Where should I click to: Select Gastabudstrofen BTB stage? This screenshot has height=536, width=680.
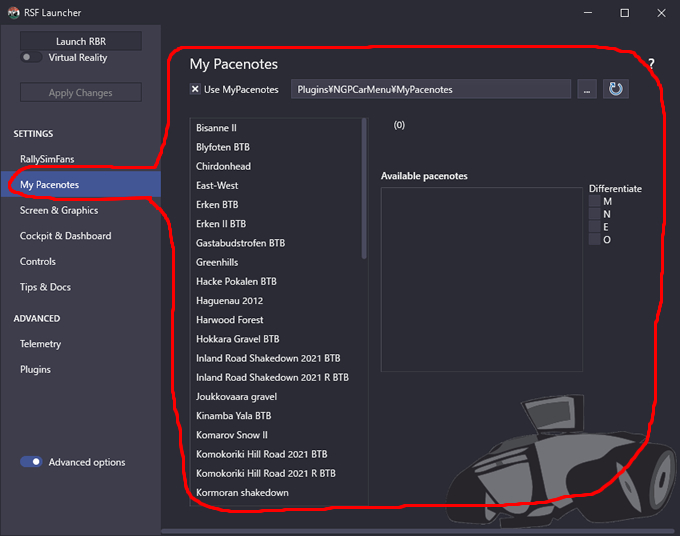pyautogui.click(x=275, y=243)
